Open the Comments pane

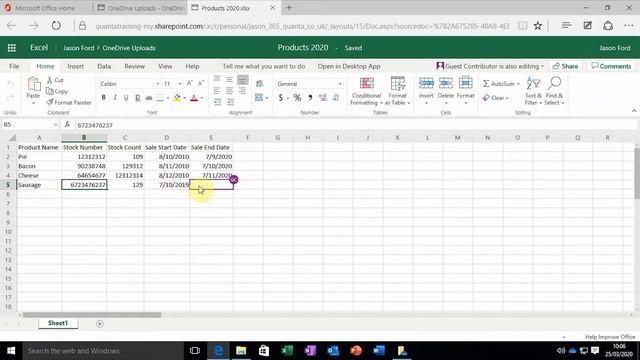point(611,66)
